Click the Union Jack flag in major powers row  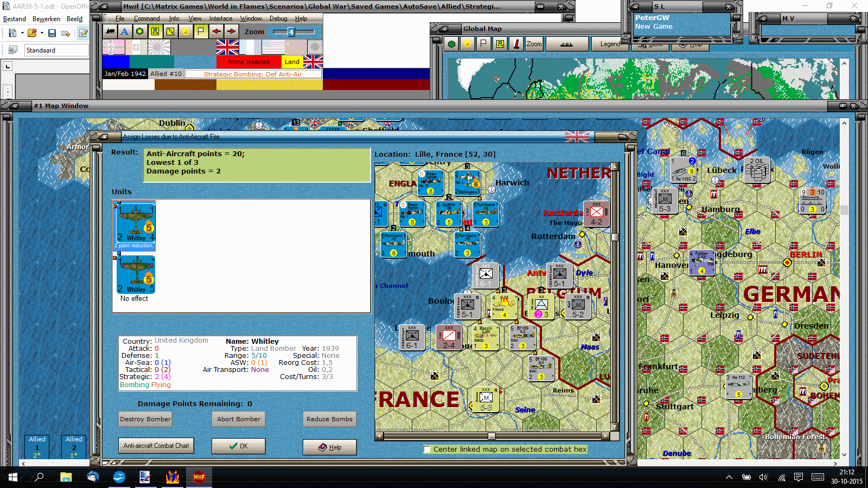pos(227,47)
